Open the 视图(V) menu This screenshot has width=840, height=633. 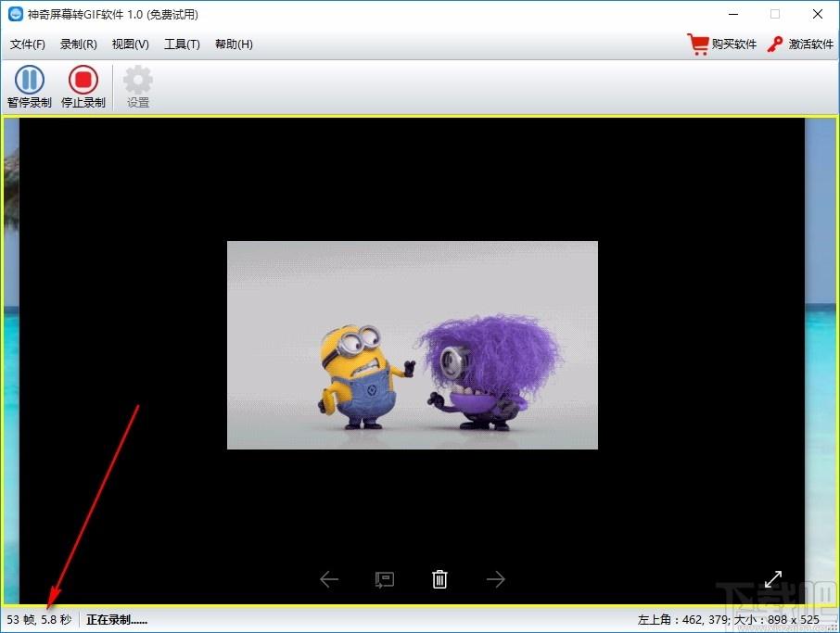(x=130, y=44)
